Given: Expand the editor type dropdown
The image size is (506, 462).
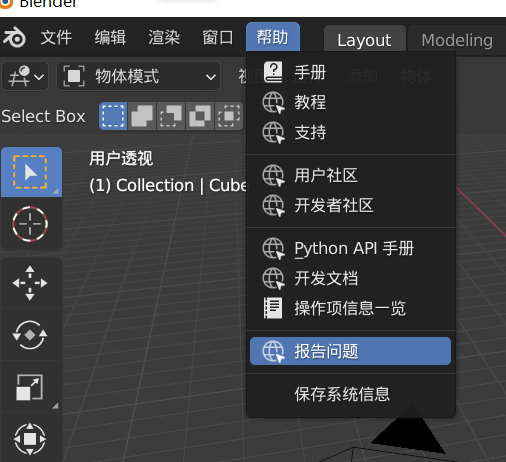Looking at the screenshot, I should [25, 76].
